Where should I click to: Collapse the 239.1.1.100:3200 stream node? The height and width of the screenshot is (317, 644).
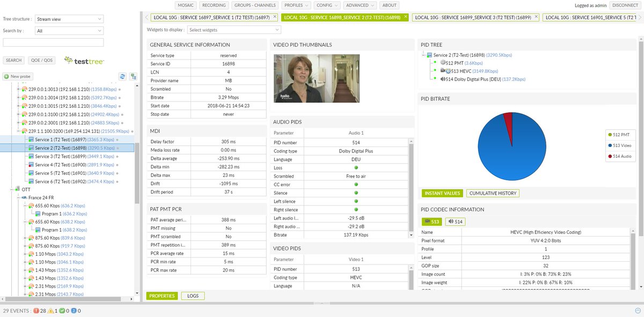coord(18,131)
